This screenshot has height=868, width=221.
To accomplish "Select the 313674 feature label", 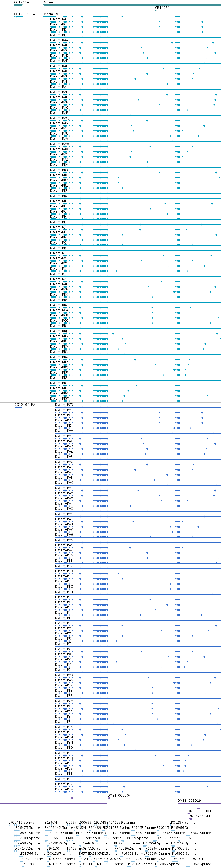I will (51, 823).
